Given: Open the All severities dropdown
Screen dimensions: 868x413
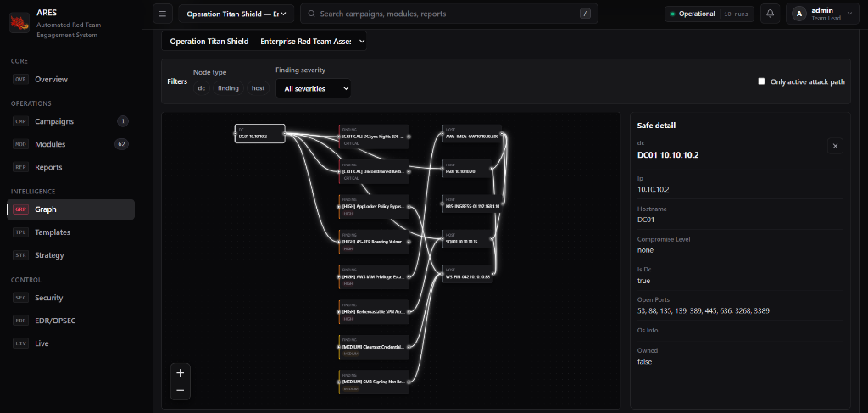Looking at the screenshot, I should [x=314, y=88].
